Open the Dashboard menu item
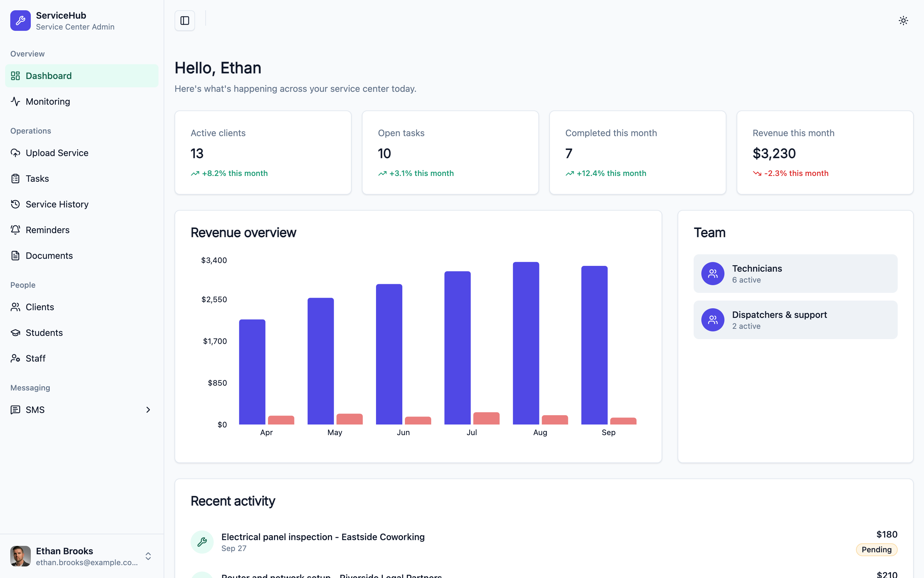 pos(82,76)
